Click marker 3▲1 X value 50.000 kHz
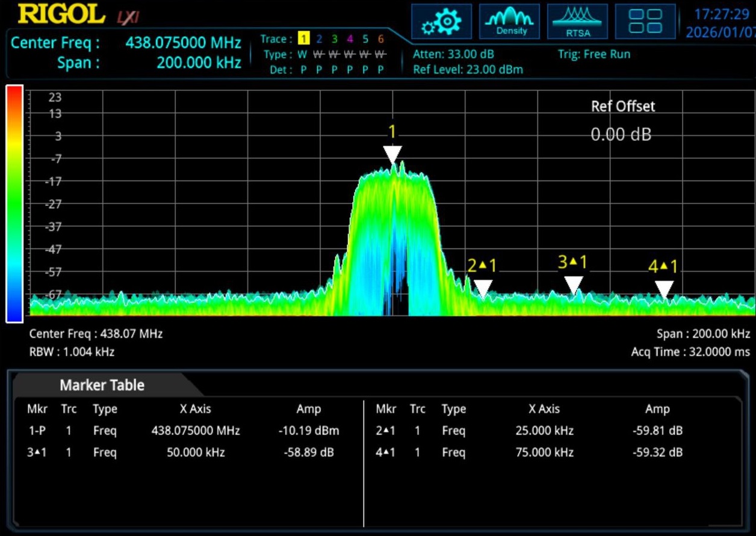 coord(196,452)
